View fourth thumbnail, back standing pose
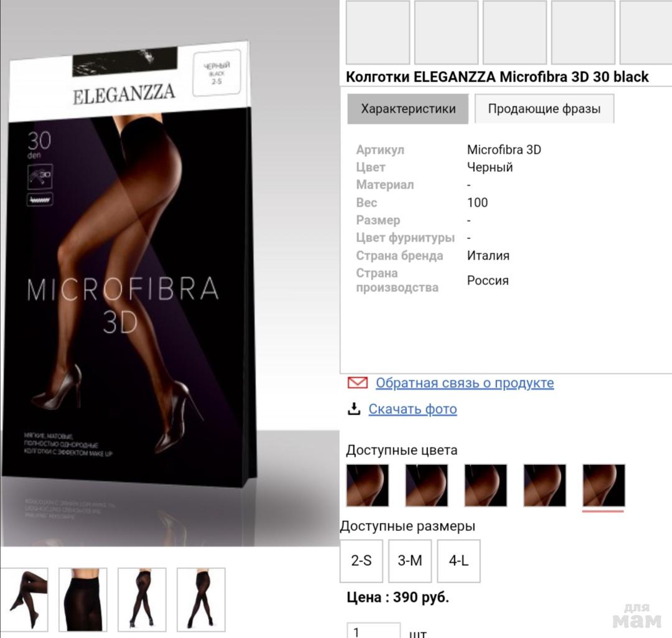The image size is (672, 638). click(x=201, y=599)
